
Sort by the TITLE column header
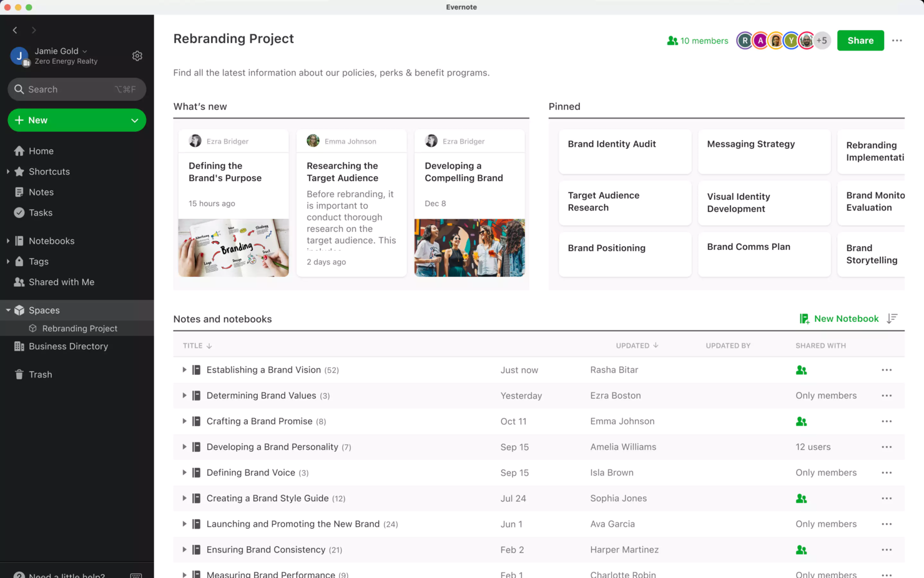[x=197, y=346]
